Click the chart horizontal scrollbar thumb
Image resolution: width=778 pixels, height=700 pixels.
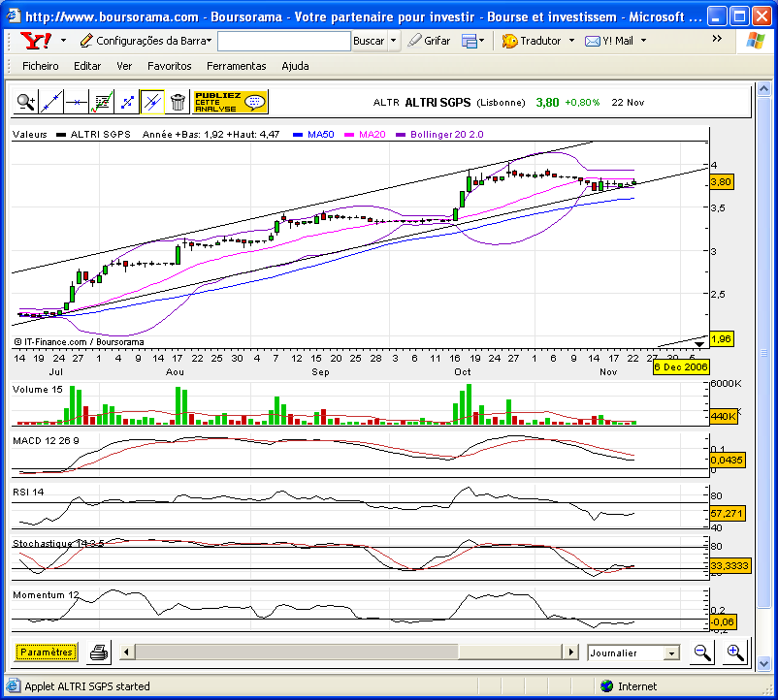[x=297, y=652]
